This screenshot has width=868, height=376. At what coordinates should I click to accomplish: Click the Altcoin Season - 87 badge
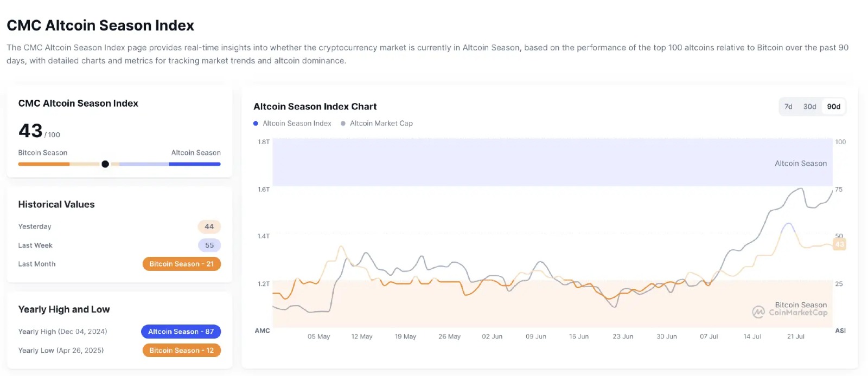[181, 332]
